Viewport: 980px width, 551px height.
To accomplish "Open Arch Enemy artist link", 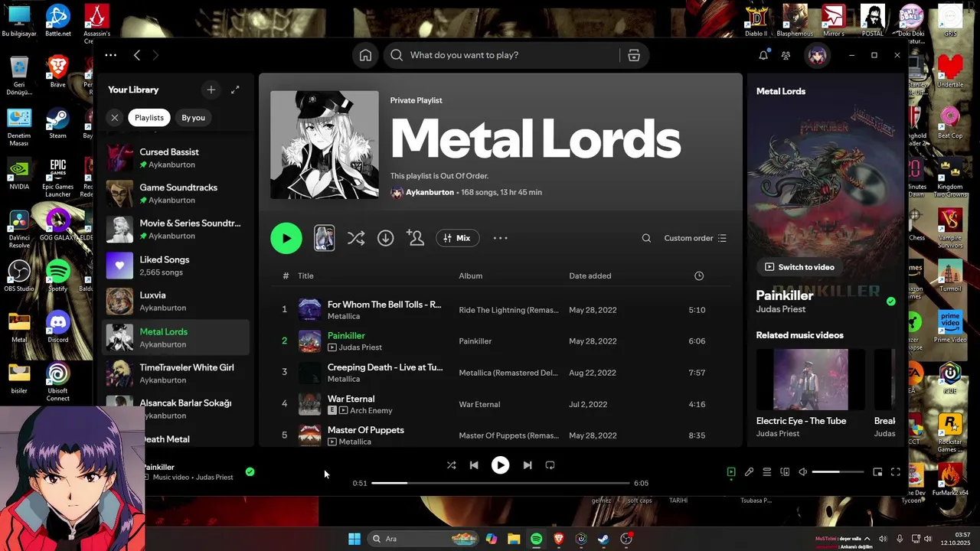I will point(371,411).
